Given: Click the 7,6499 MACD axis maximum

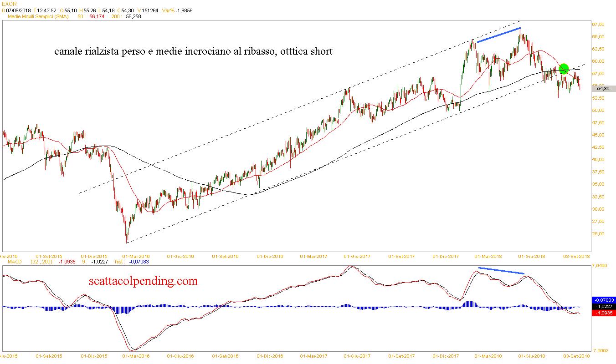Looking at the screenshot, I should [600, 266].
